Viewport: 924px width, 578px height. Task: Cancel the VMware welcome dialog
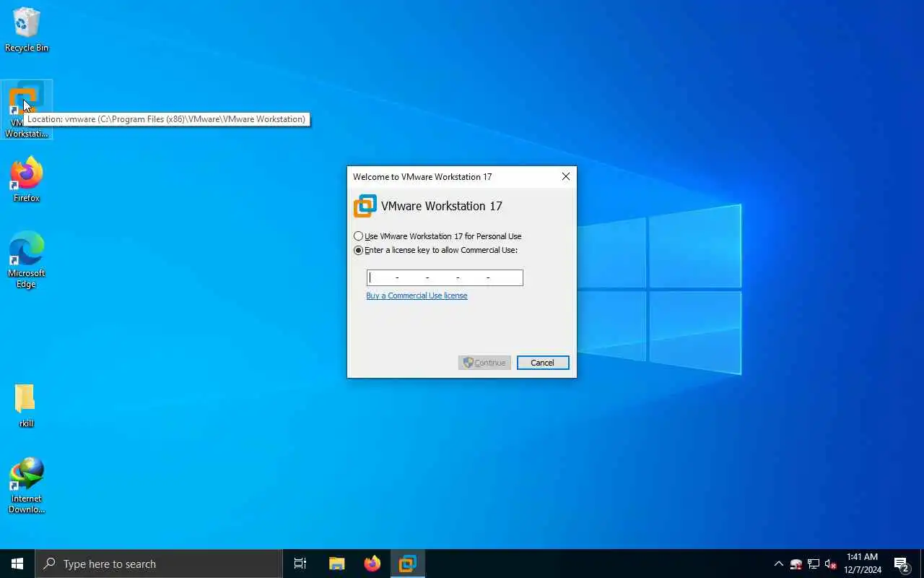click(543, 363)
